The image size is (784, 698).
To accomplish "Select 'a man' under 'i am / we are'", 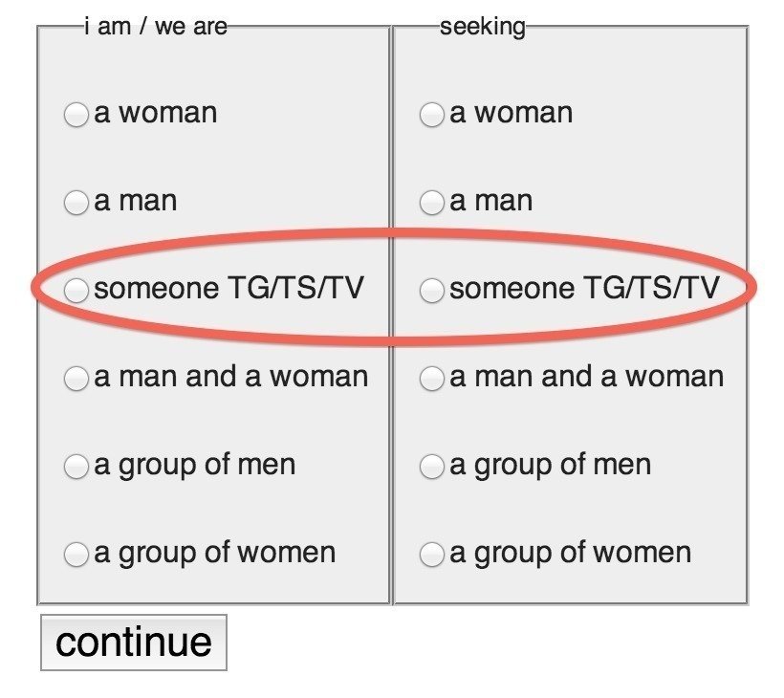I will (x=76, y=204).
